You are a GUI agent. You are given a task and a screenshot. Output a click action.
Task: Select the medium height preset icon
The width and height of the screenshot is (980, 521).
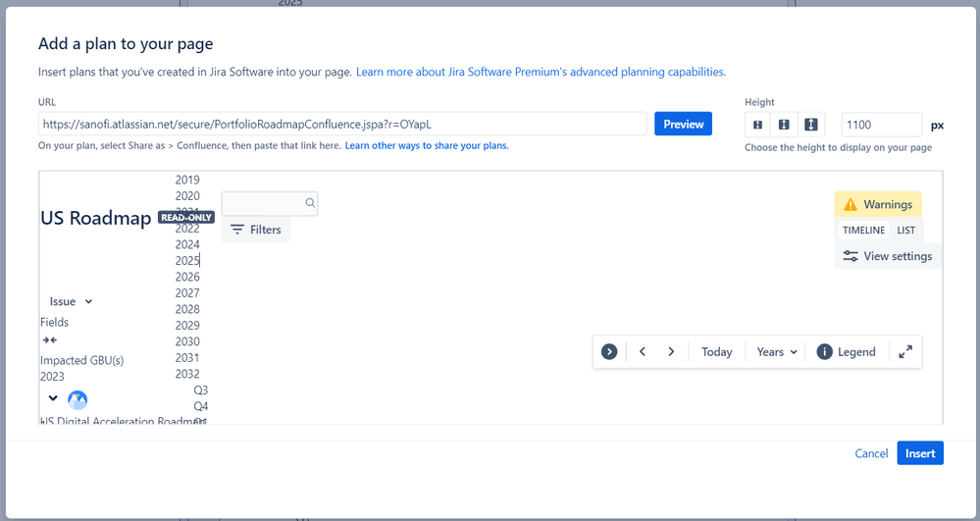click(x=784, y=125)
